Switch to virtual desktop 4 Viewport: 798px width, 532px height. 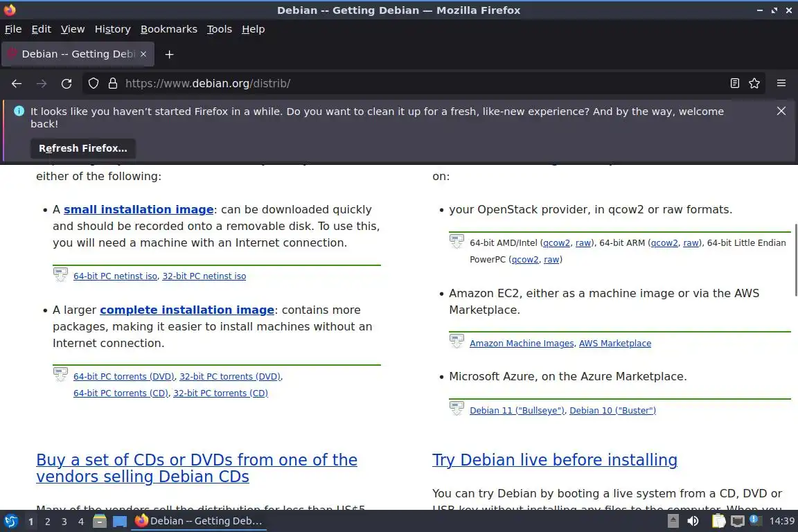tap(80, 522)
